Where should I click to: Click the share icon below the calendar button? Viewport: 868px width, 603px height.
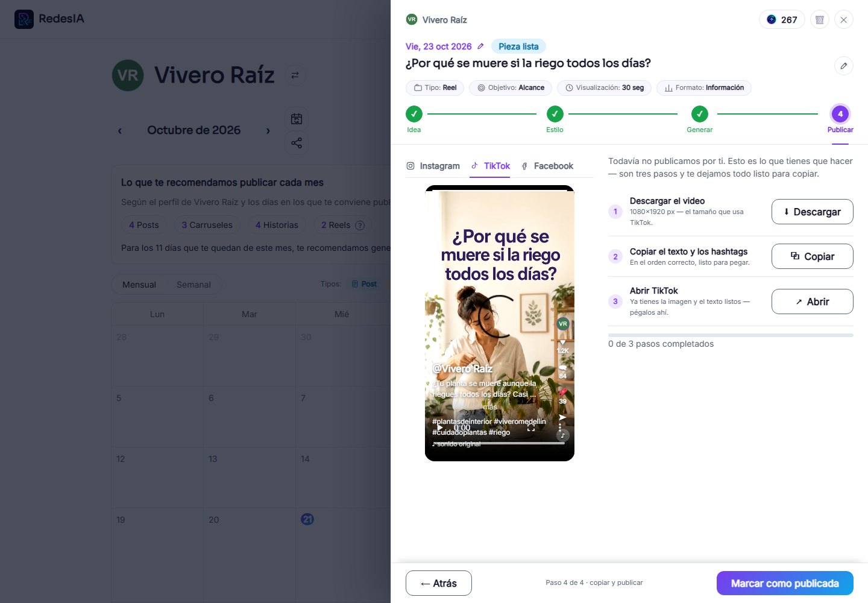(x=297, y=143)
